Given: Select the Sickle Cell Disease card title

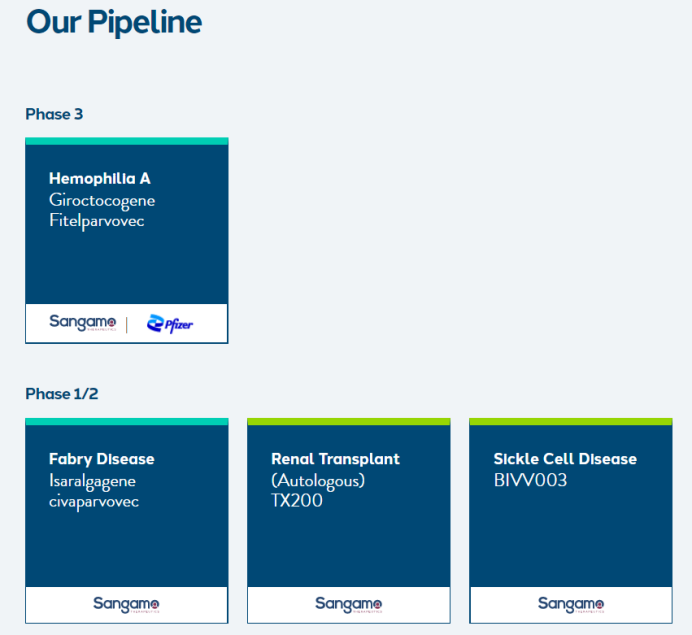Looking at the screenshot, I should (565, 459).
